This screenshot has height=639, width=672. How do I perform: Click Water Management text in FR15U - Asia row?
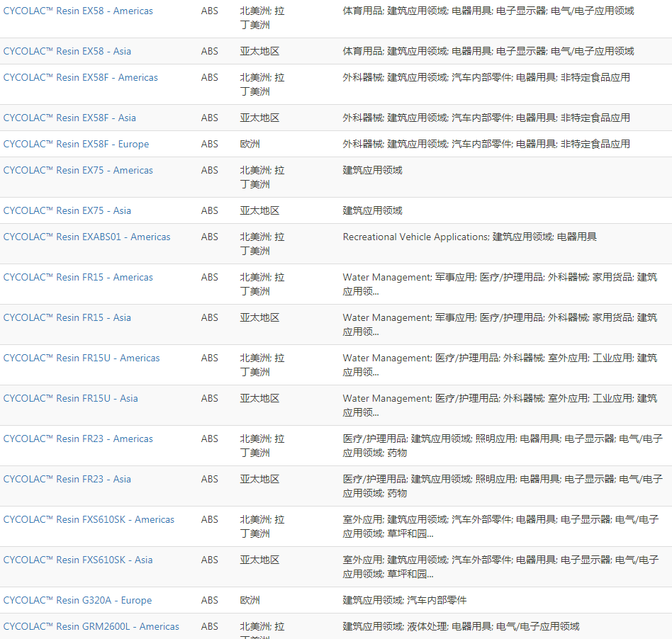tap(386, 398)
